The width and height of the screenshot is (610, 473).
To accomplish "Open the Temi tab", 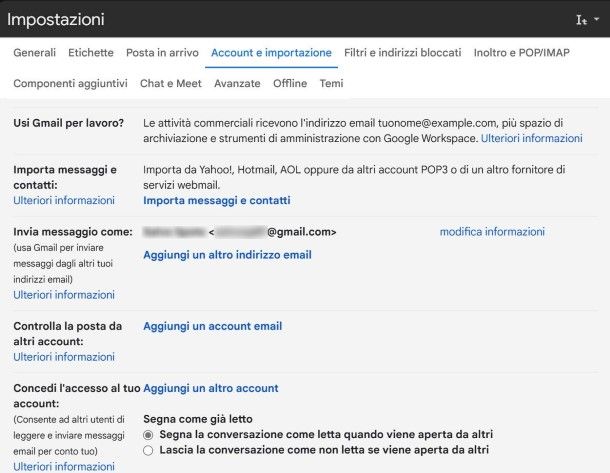I will [x=331, y=83].
